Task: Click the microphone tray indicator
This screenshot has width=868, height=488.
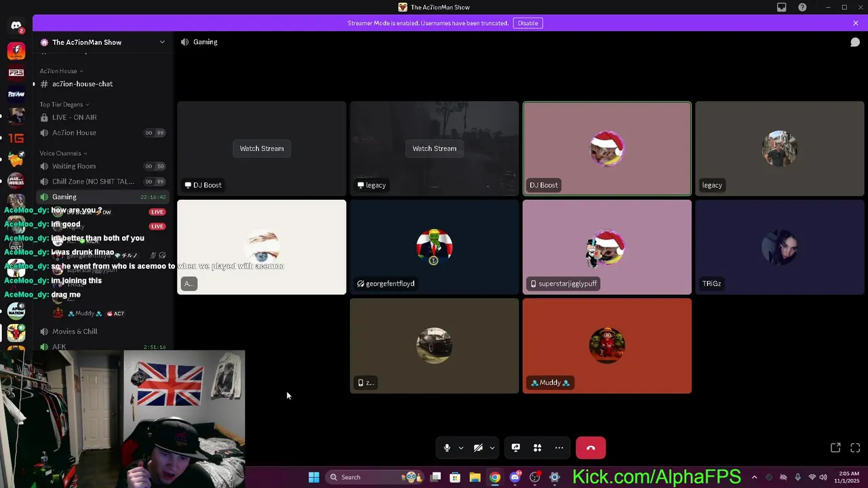Action: 797,477
